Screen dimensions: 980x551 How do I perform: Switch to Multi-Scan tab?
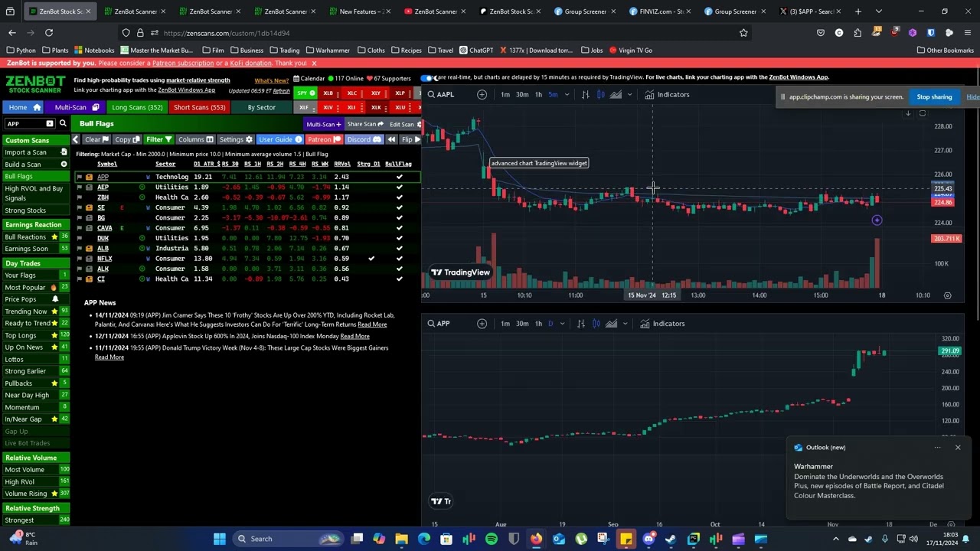click(75, 107)
